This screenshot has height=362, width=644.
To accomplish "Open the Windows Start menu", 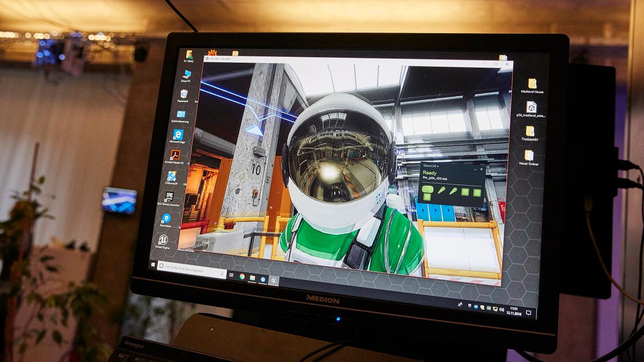I will (153, 265).
